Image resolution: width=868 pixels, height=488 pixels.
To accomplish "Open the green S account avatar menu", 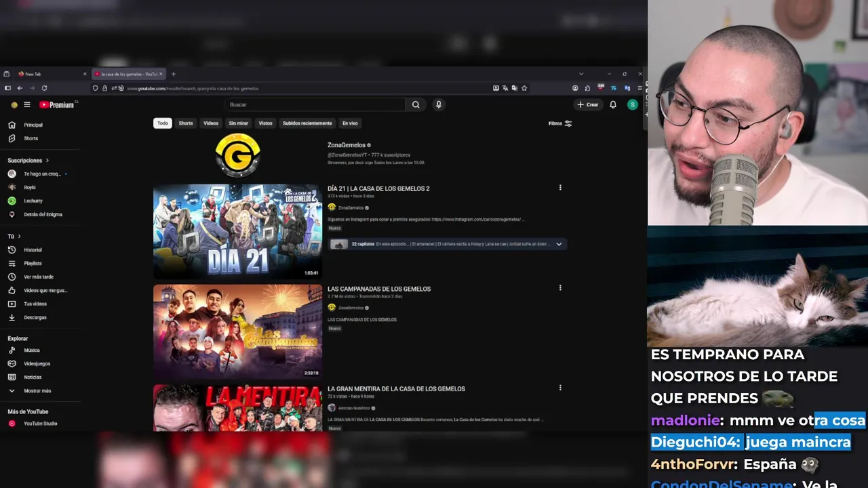I will click(x=633, y=105).
